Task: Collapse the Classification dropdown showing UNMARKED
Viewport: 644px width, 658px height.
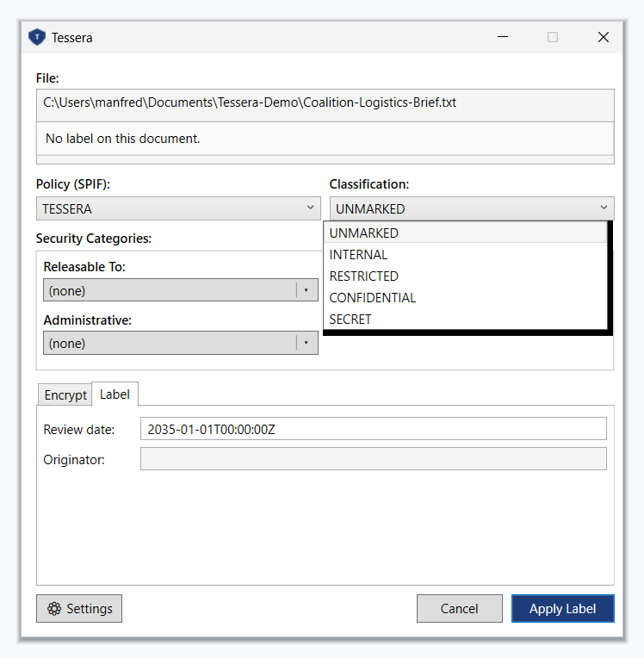Action: [472, 208]
